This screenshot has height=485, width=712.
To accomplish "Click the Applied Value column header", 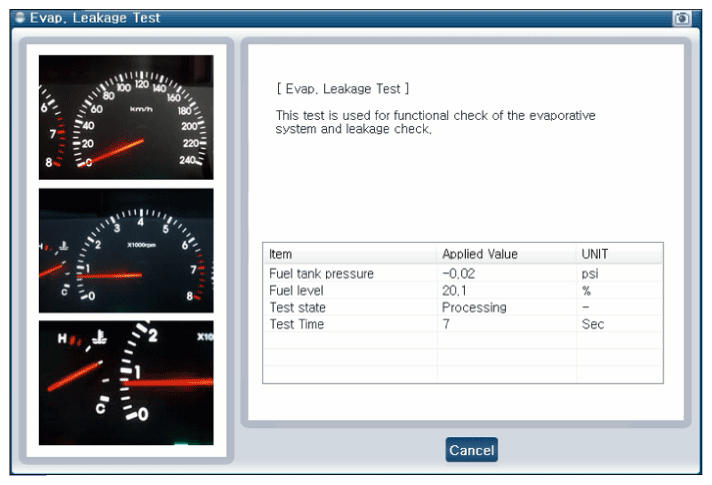I will (480, 254).
